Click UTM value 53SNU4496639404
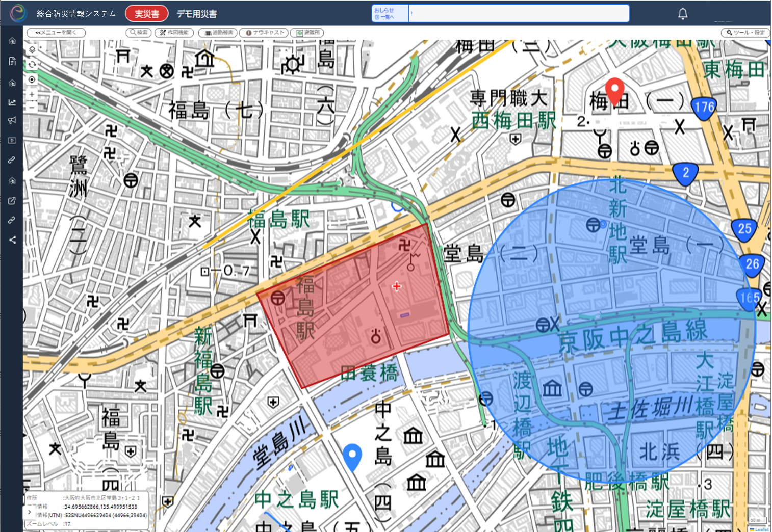772x532 pixels. 89,515
